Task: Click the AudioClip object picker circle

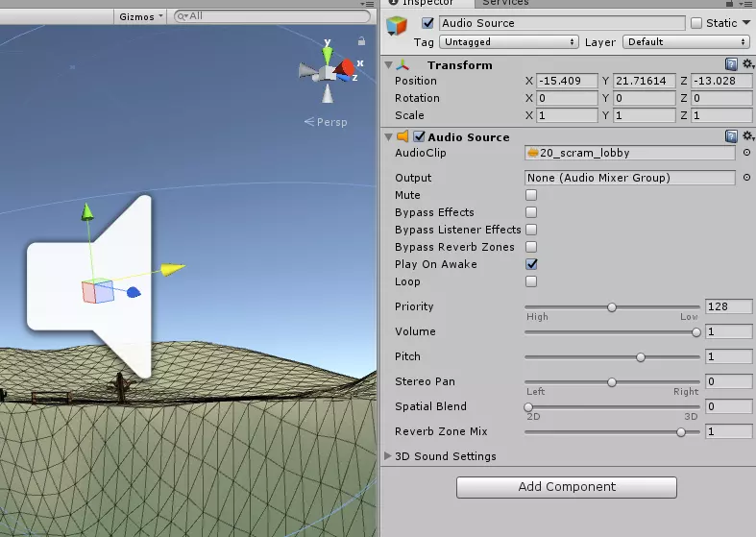Action: [746, 153]
